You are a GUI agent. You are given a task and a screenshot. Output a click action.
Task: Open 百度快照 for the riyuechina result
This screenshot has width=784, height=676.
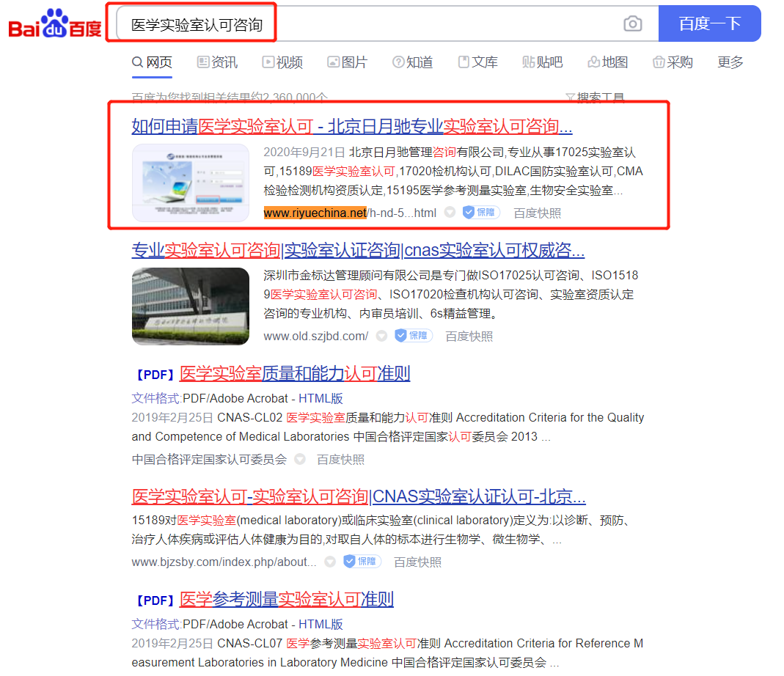[x=537, y=213]
